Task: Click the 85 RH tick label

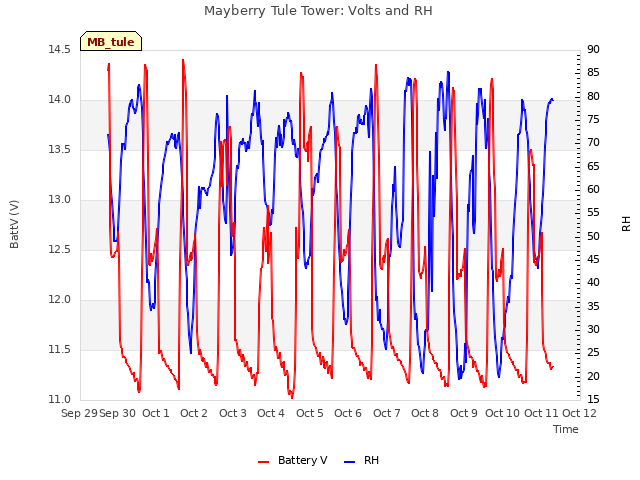Action: pos(593,73)
